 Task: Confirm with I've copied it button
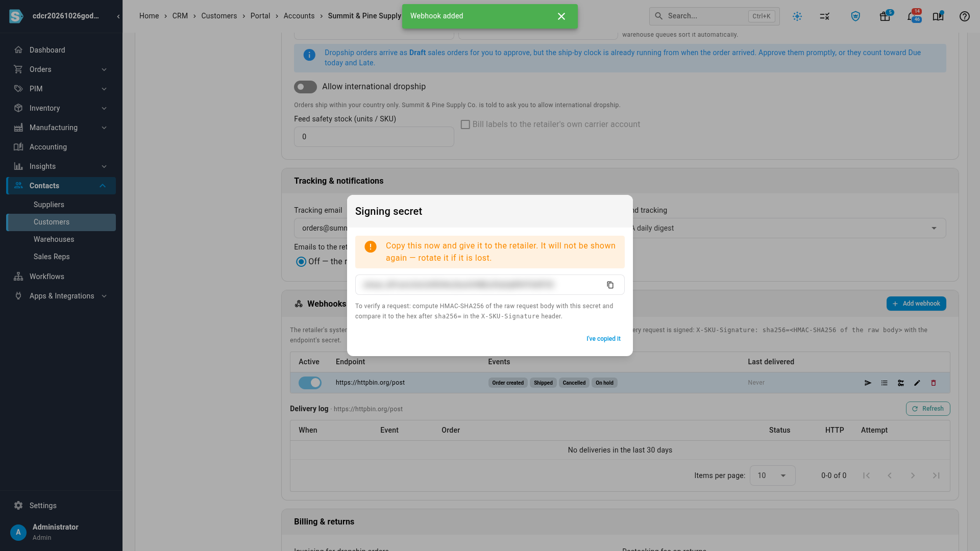click(x=603, y=339)
